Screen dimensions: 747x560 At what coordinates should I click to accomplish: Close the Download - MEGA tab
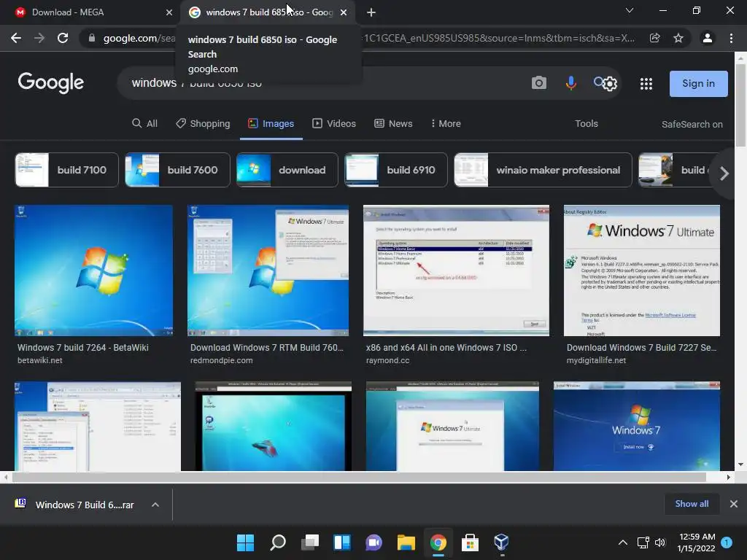169,12
